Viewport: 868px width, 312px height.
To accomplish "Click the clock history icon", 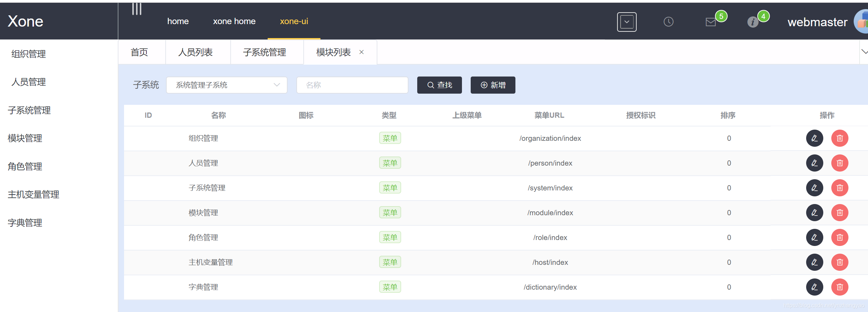I will tap(668, 22).
